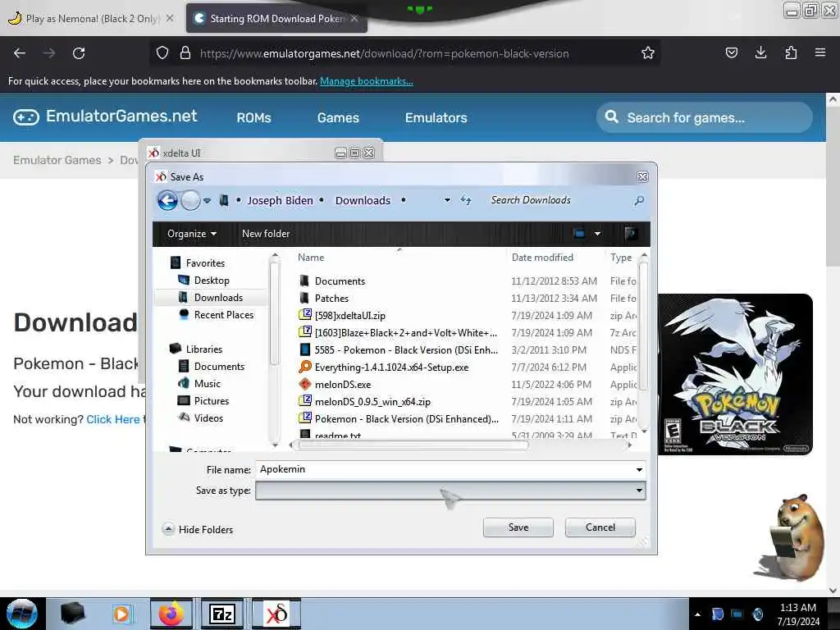
Task: Select Pictures library in navigation pane
Action: click(x=203, y=400)
